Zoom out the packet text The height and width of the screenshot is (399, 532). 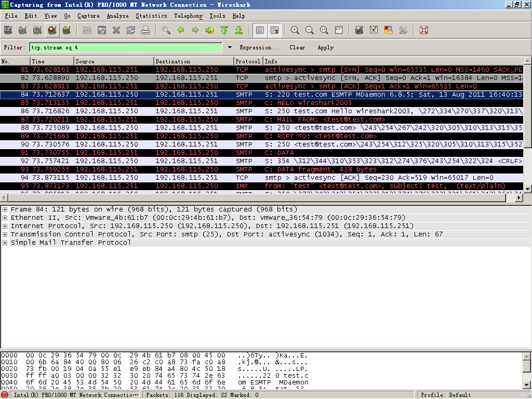pyautogui.click(x=310, y=30)
